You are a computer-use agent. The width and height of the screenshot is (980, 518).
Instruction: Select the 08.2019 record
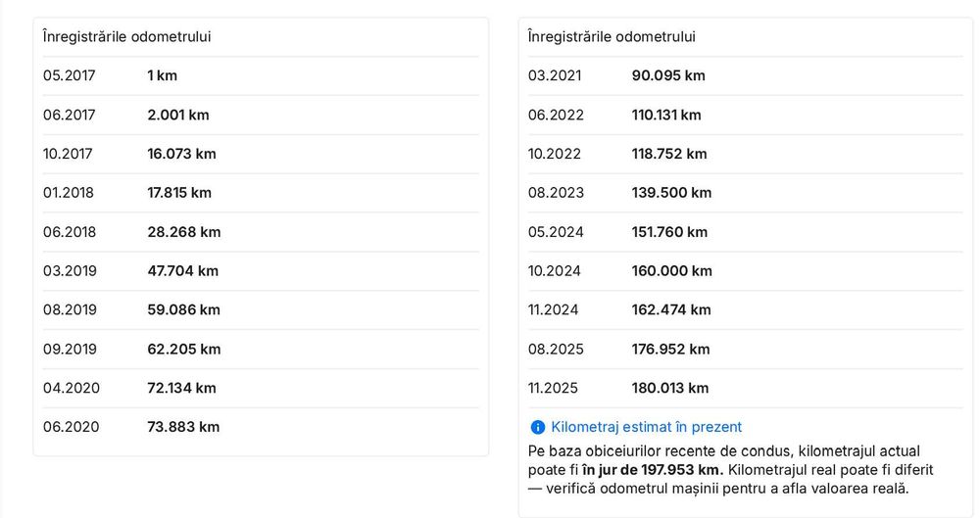[261, 310]
